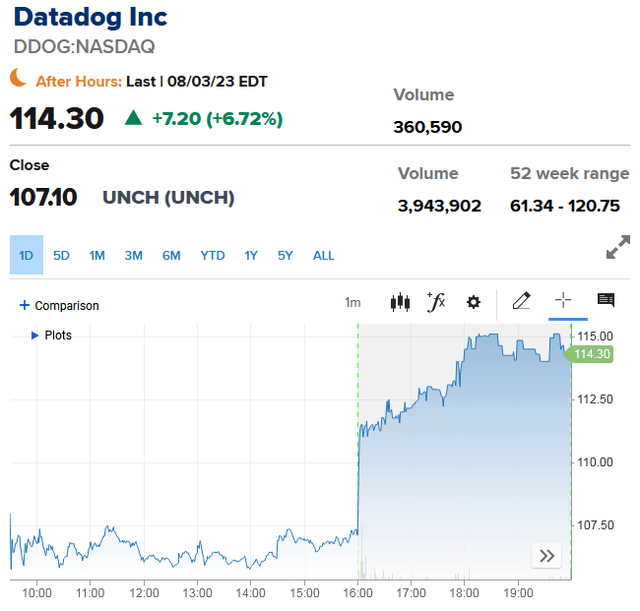Viewport: 640px width, 611px height.
Task: Click the 16:00 marker on time axis
Action: (x=358, y=593)
